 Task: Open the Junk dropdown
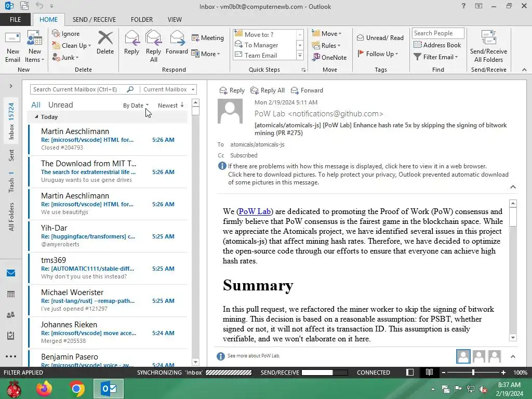pyautogui.click(x=66, y=57)
